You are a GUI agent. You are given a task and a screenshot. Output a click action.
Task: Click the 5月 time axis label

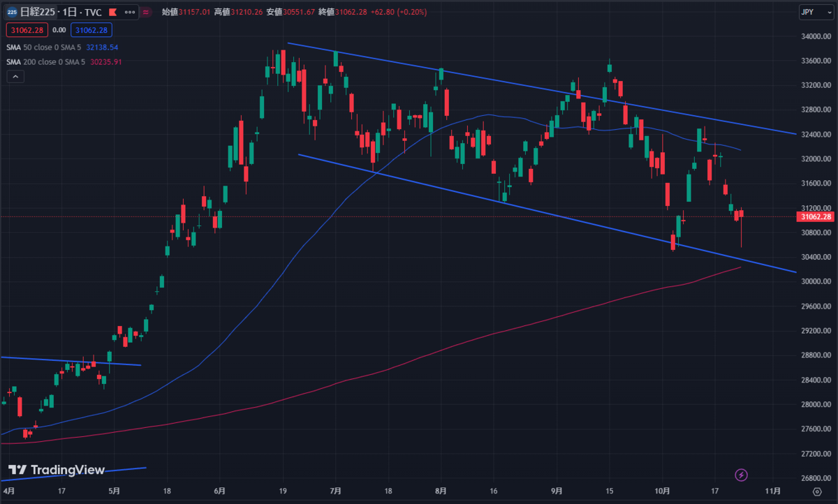click(115, 491)
